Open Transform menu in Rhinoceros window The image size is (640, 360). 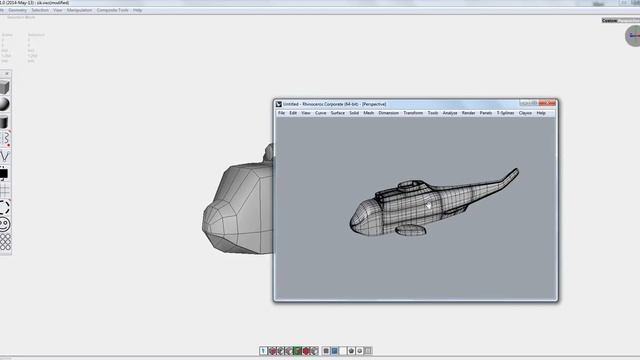(413, 113)
